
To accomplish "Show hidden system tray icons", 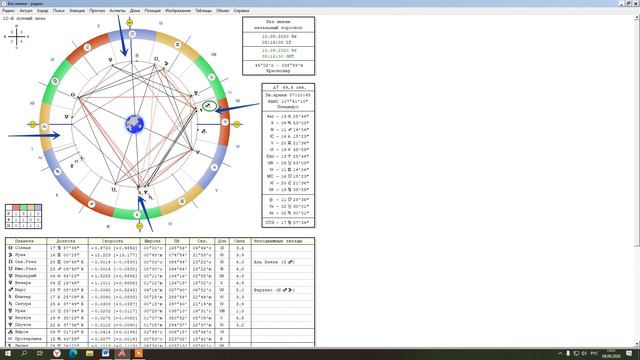I will tap(560, 353).
